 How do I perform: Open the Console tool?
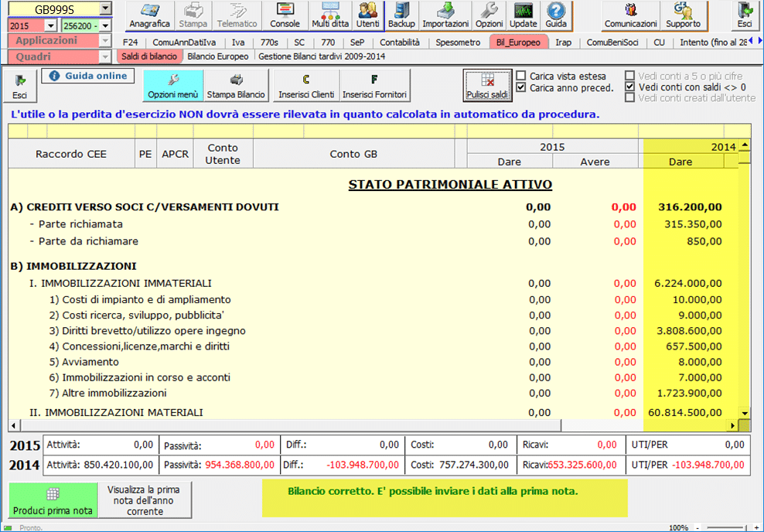coord(285,15)
